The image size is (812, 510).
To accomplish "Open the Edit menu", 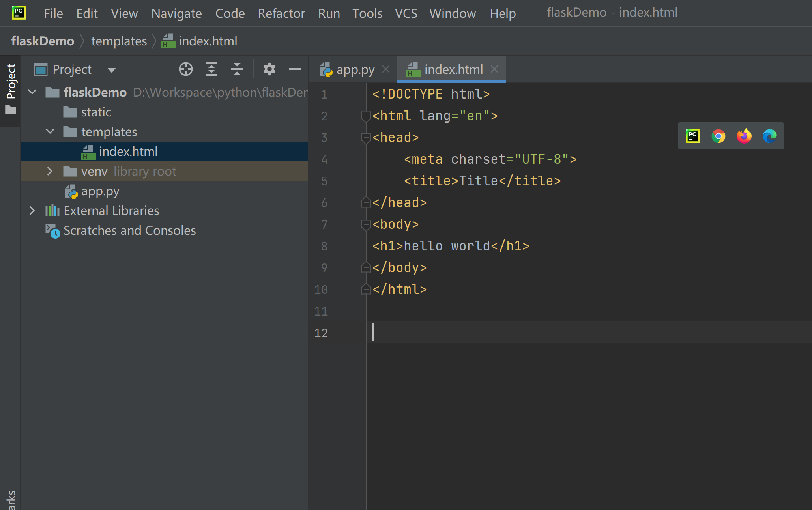I will point(87,13).
